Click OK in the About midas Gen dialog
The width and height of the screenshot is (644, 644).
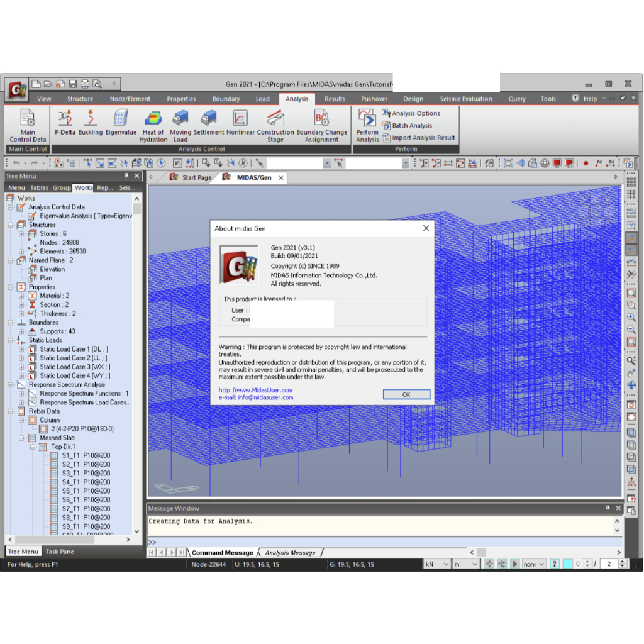[x=406, y=394]
